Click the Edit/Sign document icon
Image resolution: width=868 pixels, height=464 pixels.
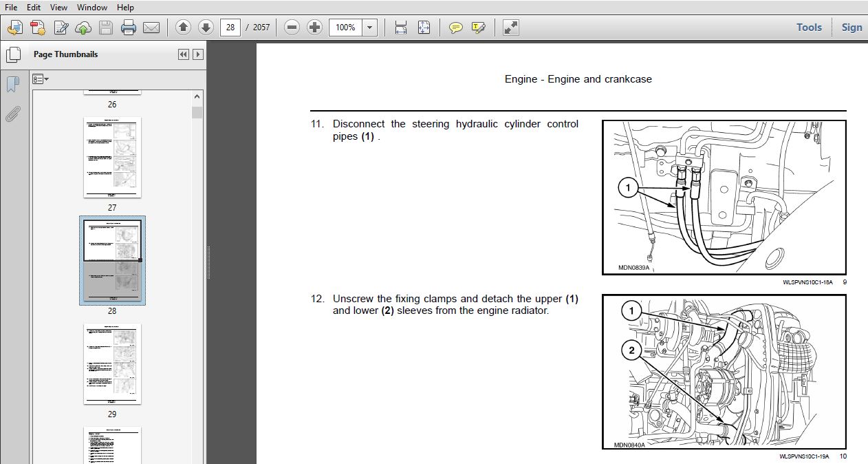61,28
